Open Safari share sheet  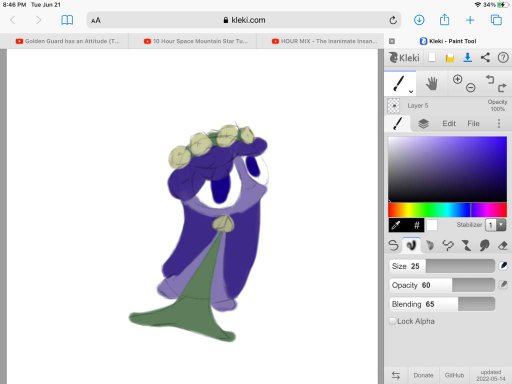(444, 20)
